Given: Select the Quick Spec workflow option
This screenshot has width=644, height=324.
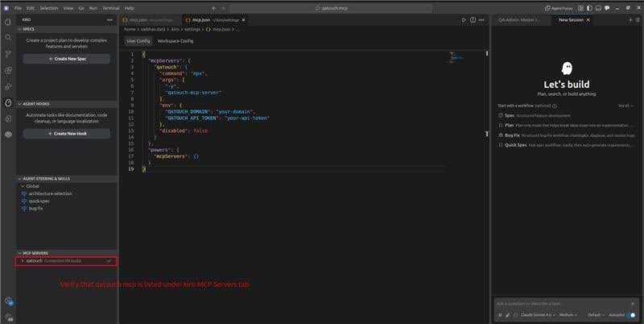Looking at the screenshot, I should coord(567,145).
